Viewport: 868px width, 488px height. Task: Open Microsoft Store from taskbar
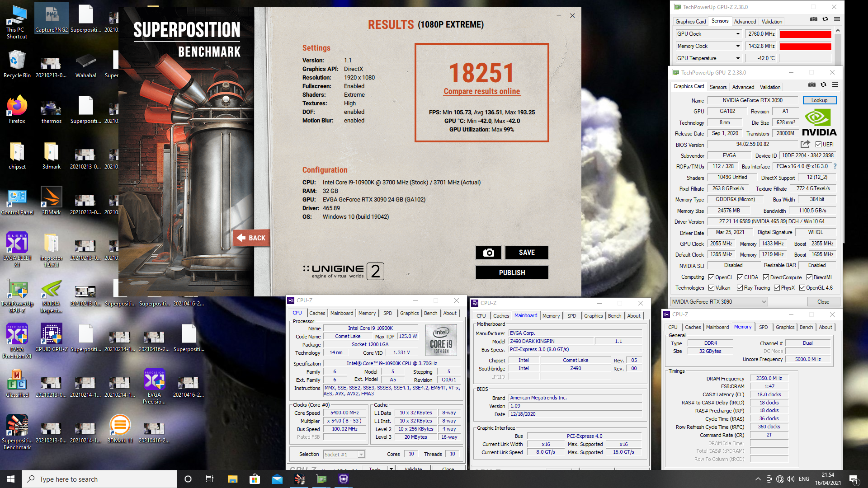tap(255, 479)
